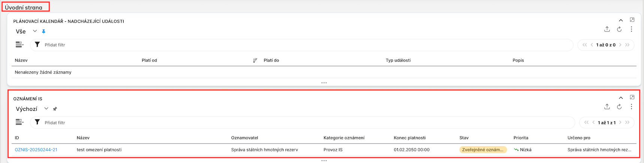Export the Oznámení IS table
Image resolution: width=644 pixels, height=163 pixels.
click(607, 107)
